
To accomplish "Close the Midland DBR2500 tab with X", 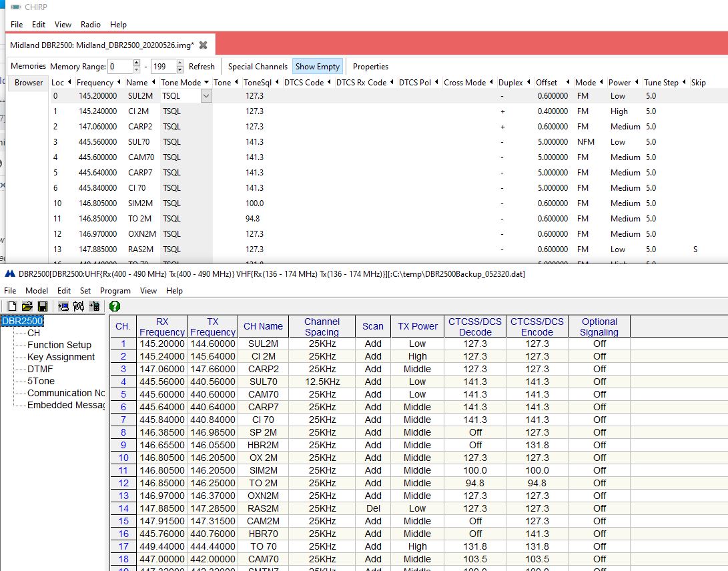I will 203,45.
